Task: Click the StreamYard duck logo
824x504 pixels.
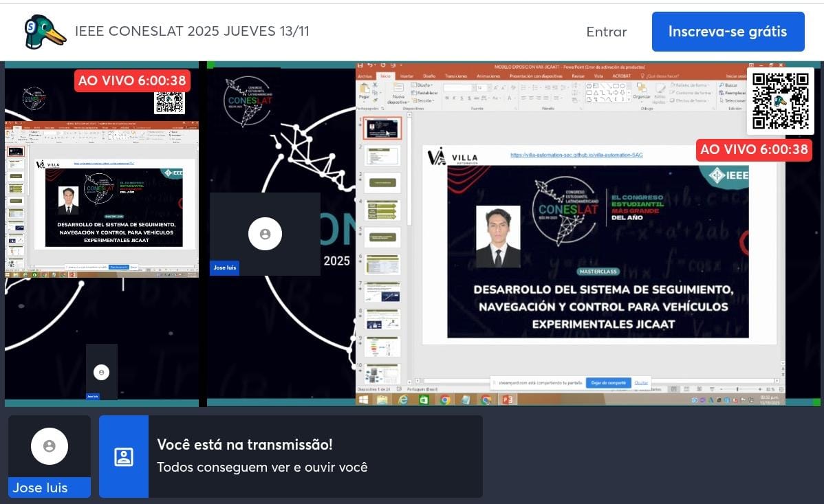Action: 44,32
